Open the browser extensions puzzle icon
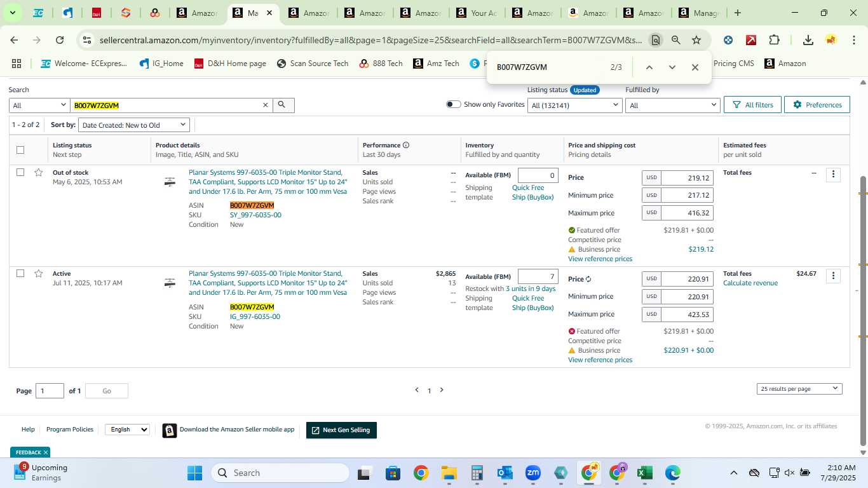 tap(774, 40)
